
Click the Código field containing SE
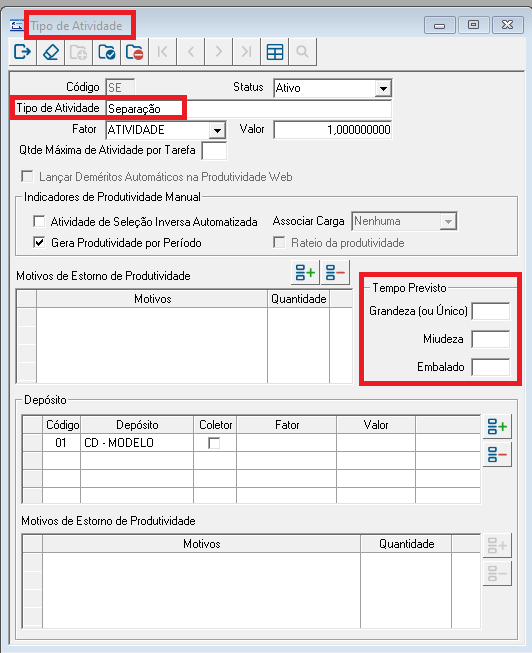click(x=120, y=87)
